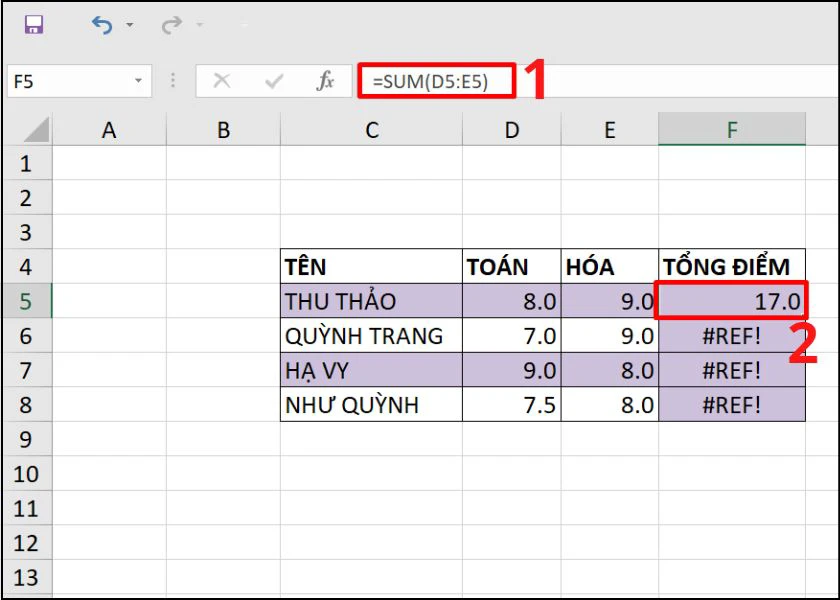Select row 5 header
Screen dimensions: 840x600
pyautogui.click(x=27, y=301)
